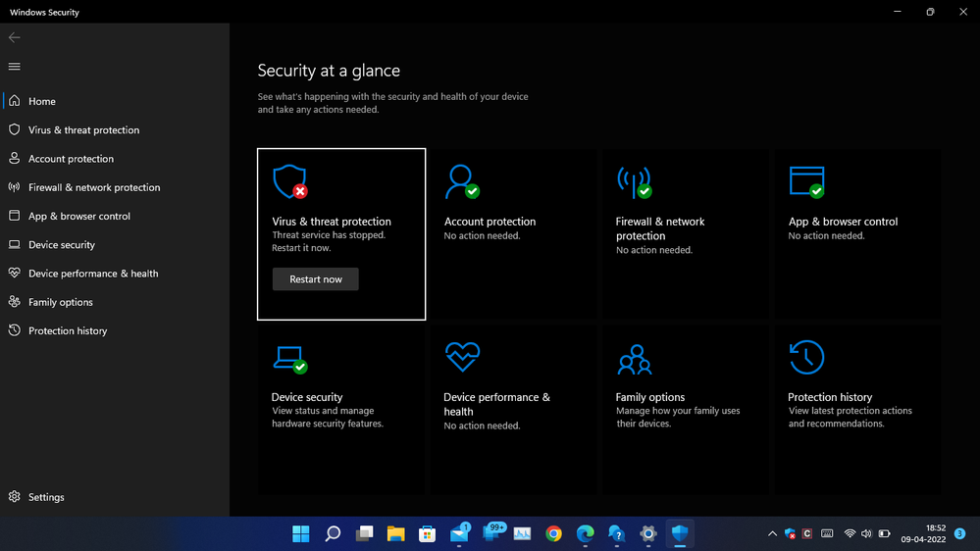Screen dimensions: 980x551
Task: Close the Windows Security window
Action: tap(963, 11)
